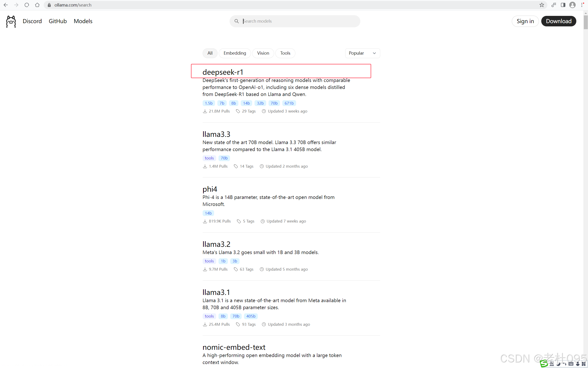Viewport: 588px width, 368px height.
Task: Open the deepseek-r1 model link
Action: [223, 72]
